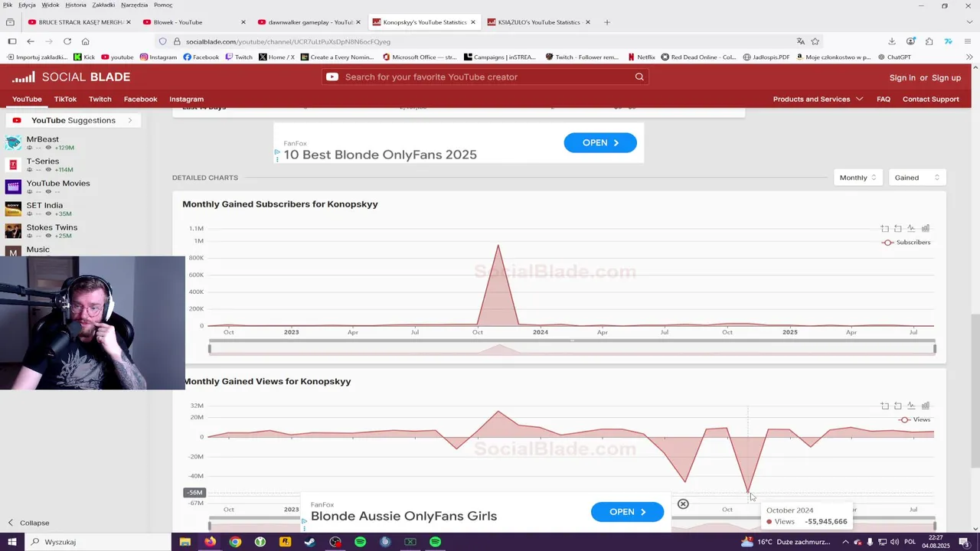Switch to the Facebook platform tab
This screenshot has width=980, height=551.
click(140, 99)
